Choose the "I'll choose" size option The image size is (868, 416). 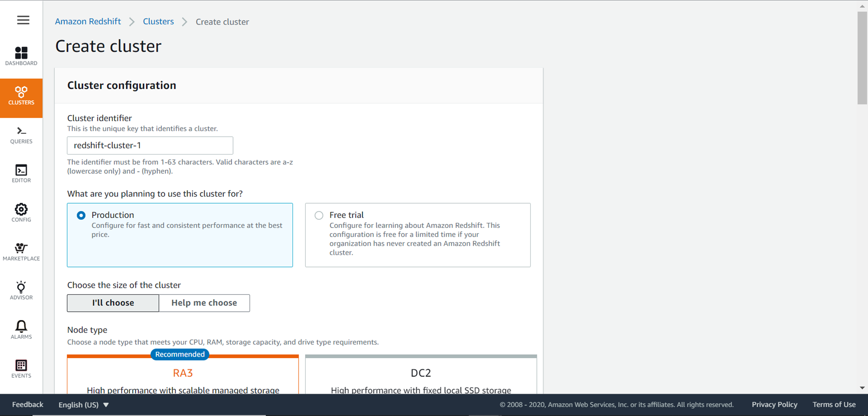point(113,303)
